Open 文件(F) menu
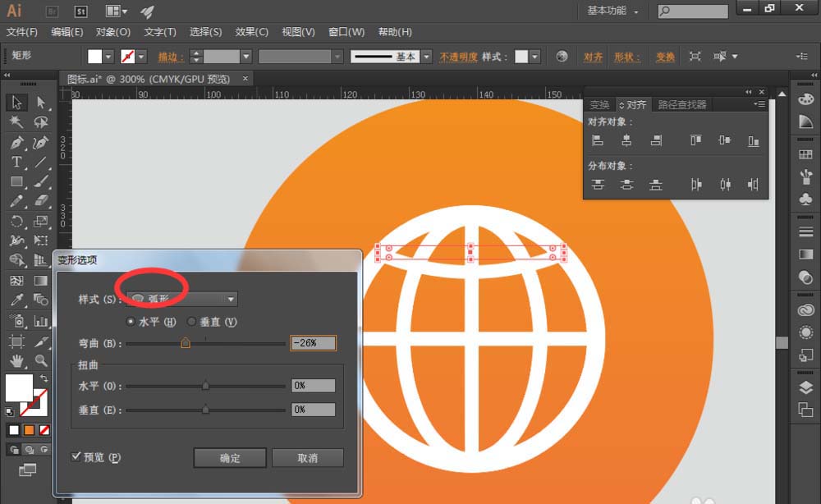This screenshot has height=504, width=821. (22, 32)
